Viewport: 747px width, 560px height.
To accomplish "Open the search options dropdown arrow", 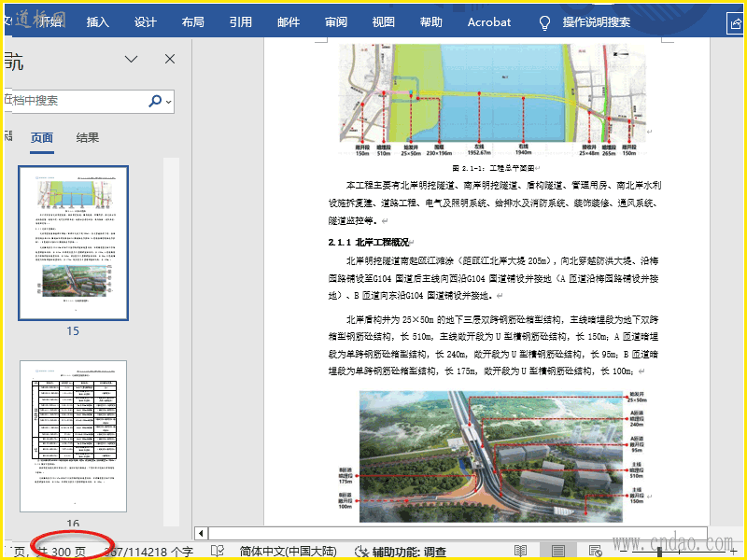I will (x=169, y=101).
